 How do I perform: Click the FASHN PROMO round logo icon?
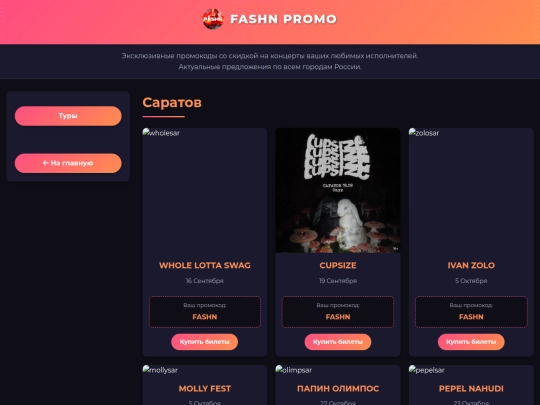pyautogui.click(x=213, y=19)
